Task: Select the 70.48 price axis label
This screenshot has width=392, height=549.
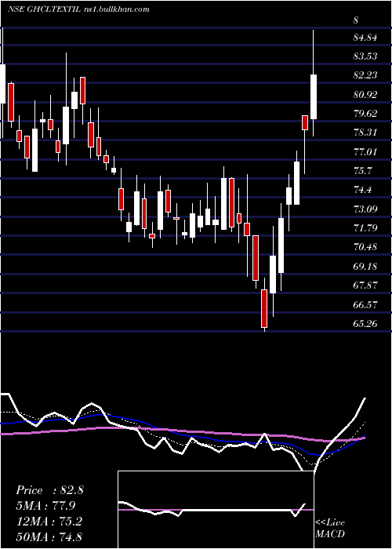Action: click(x=365, y=247)
